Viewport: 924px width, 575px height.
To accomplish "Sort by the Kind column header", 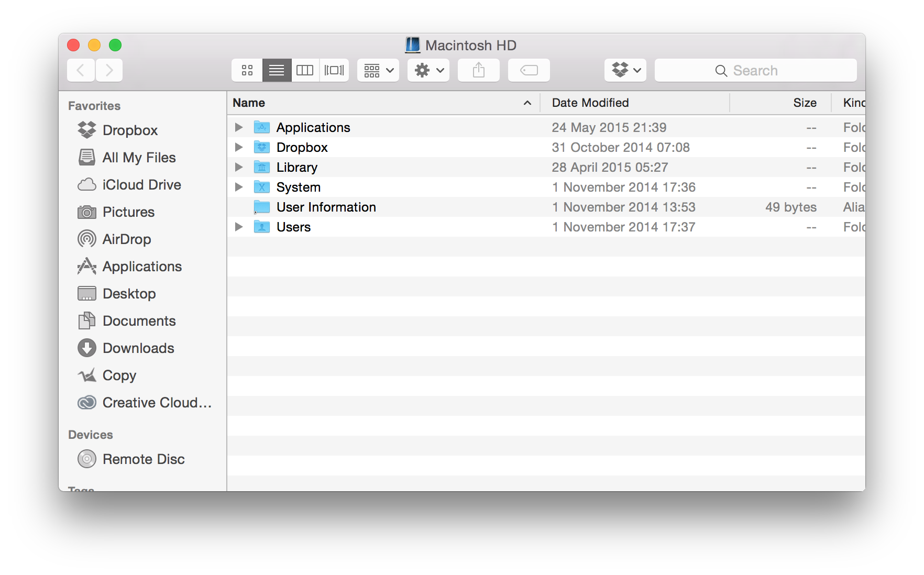I will pos(849,103).
